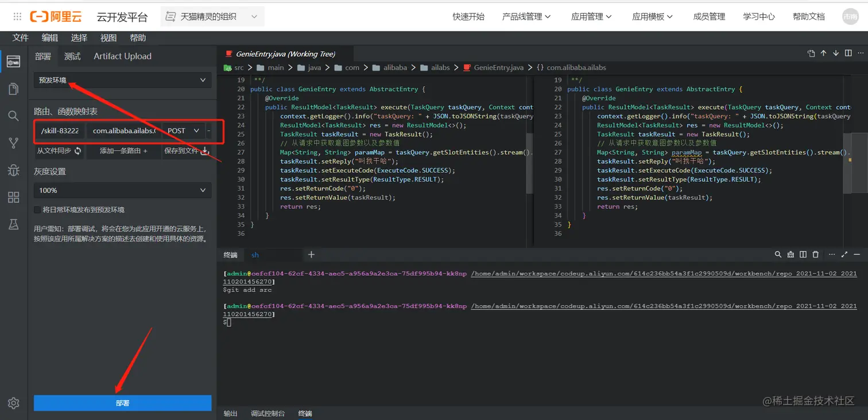
Task: Click 保存到文件 save button
Action: point(187,151)
